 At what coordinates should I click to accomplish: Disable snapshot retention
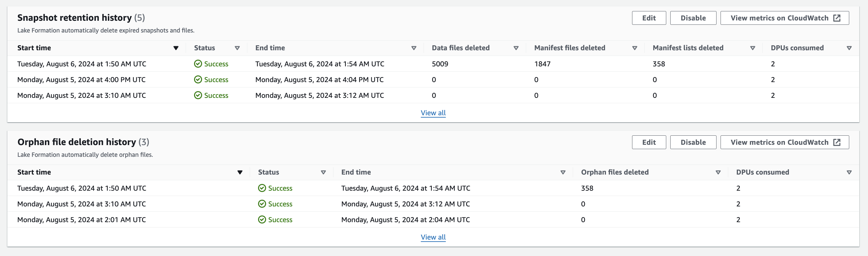693,18
